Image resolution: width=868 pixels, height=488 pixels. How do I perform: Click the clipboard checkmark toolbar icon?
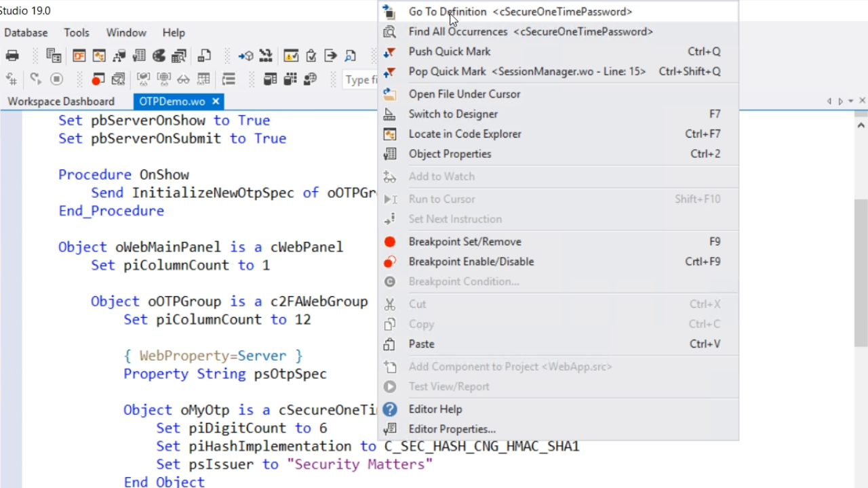(311, 56)
